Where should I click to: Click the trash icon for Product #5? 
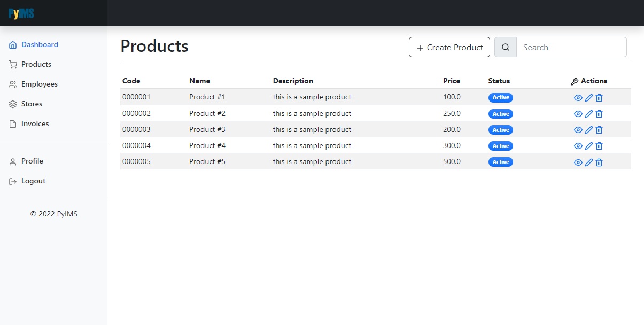tap(599, 162)
